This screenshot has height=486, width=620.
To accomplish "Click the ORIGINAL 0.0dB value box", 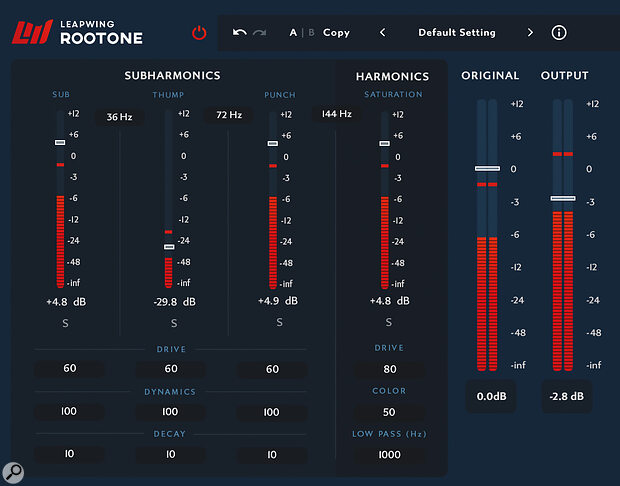I will (491, 397).
